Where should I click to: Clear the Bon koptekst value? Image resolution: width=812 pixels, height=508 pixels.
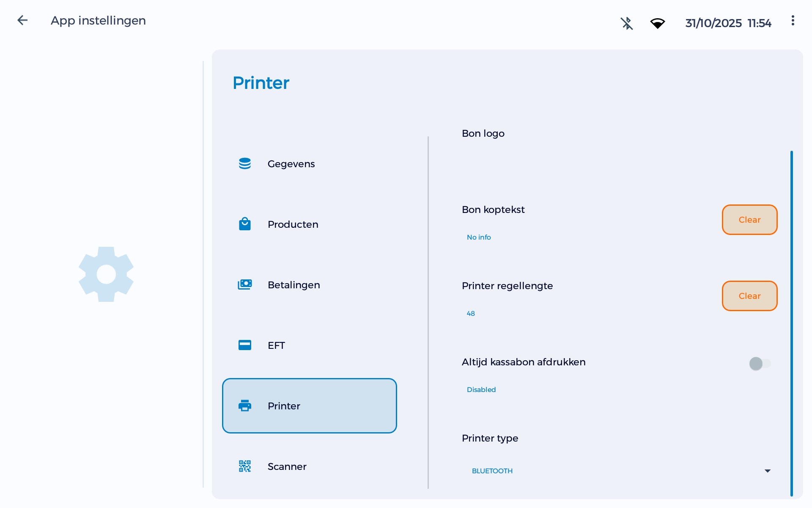click(749, 220)
